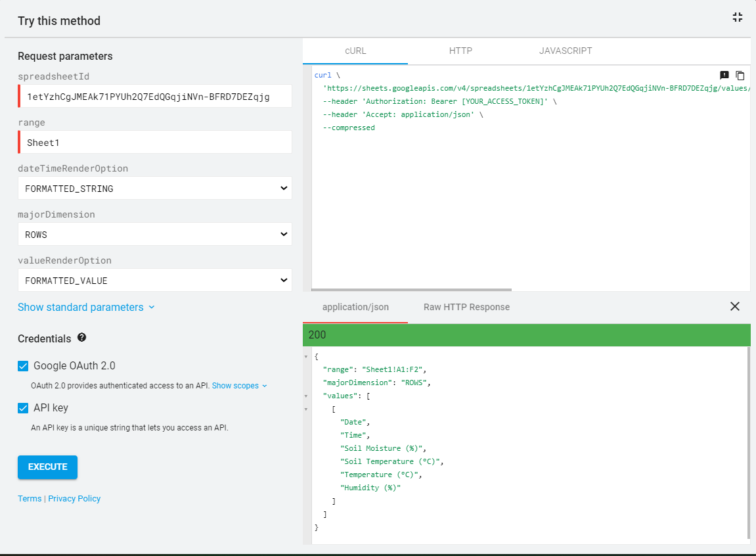Click the "majorDimension": "ROWS" response line
The image size is (756, 556).
[376, 383]
